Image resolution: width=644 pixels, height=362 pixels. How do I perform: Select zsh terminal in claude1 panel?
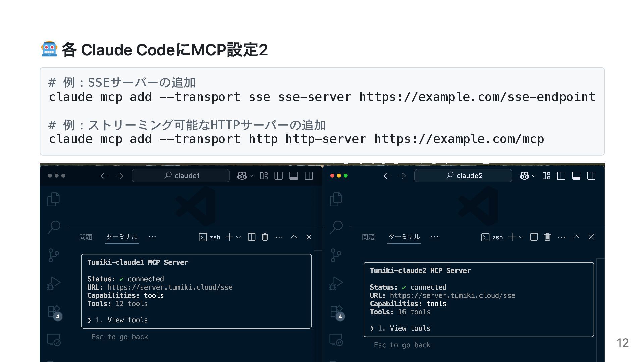pos(210,237)
